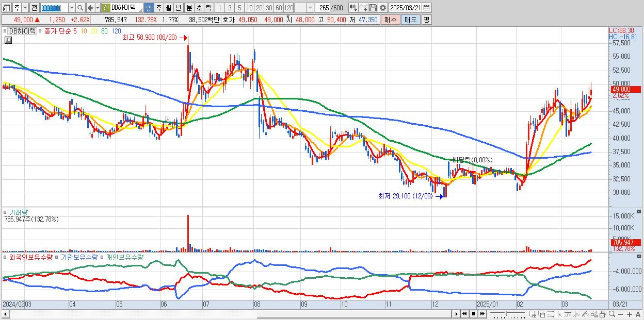The width and height of the screenshot is (644, 320).
Task: Open the calendar date picker icon
Action: coord(427,8)
